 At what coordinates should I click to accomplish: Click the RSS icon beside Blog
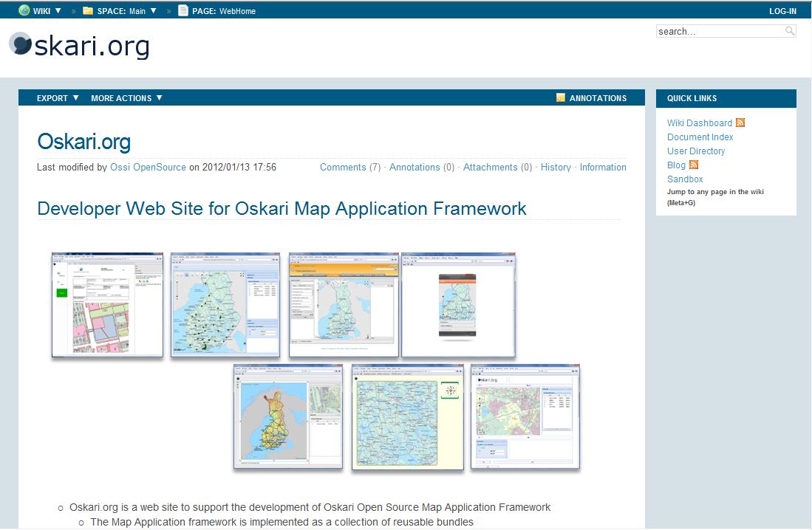click(694, 165)
